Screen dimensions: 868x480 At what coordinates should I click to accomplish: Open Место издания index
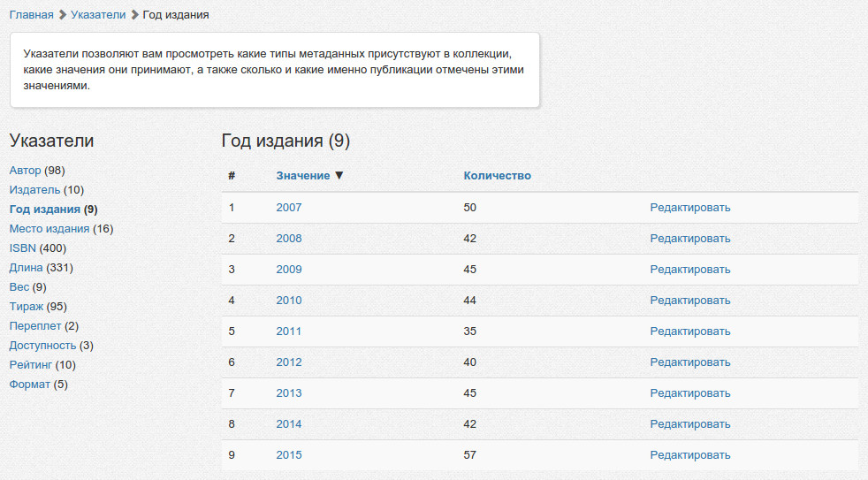click(49, 229)
